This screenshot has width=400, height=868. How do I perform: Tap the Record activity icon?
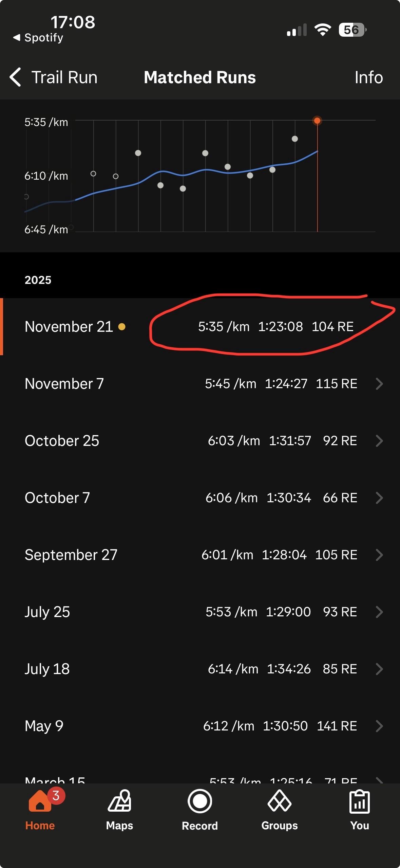(200, 801)
